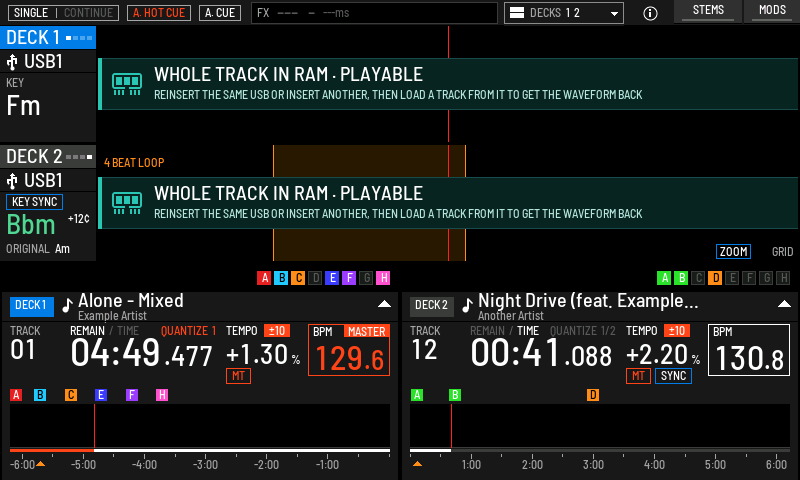Change Deck 2 QUANTIZE 1/2 setting

(x=583, y=331)
